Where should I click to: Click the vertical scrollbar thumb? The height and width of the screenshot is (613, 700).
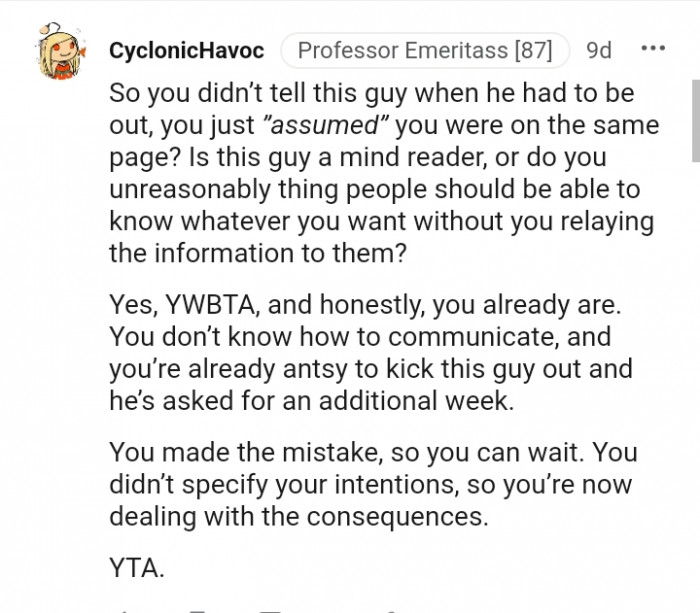click(x=695, y=120)
